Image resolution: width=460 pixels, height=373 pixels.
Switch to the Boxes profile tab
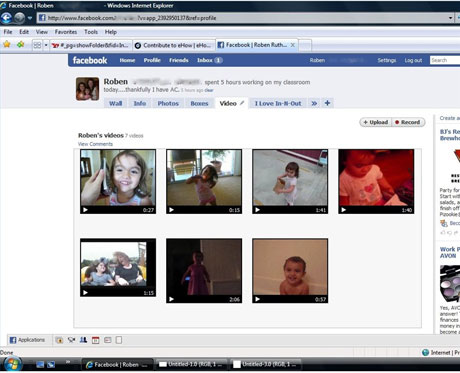tap(199, 103)
